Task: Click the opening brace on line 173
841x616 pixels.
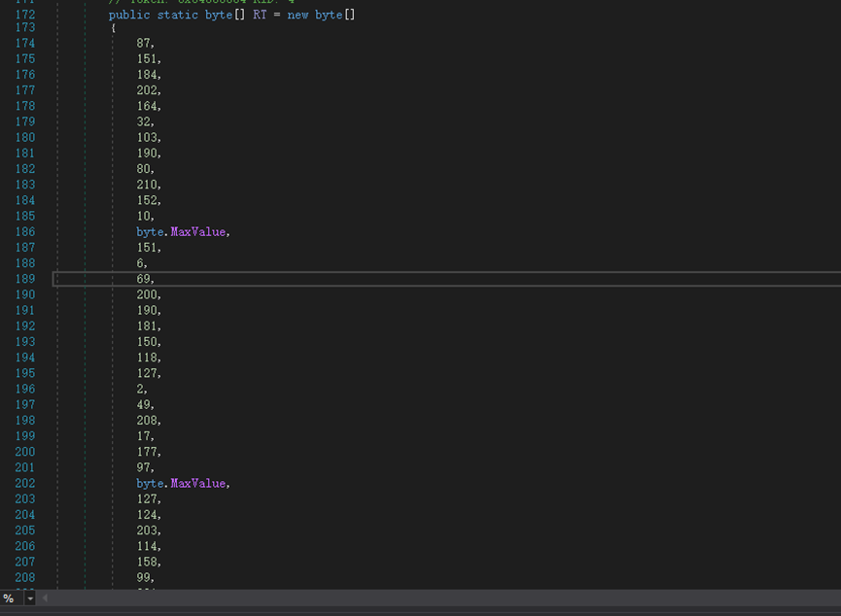Action: (113, 28)
